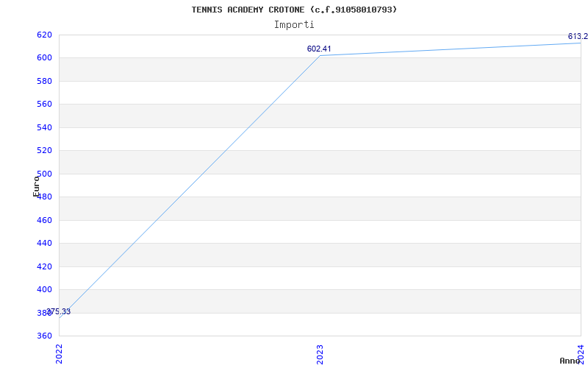
Task: Click the 360 y-axis tick label
Action: (44, 336)
